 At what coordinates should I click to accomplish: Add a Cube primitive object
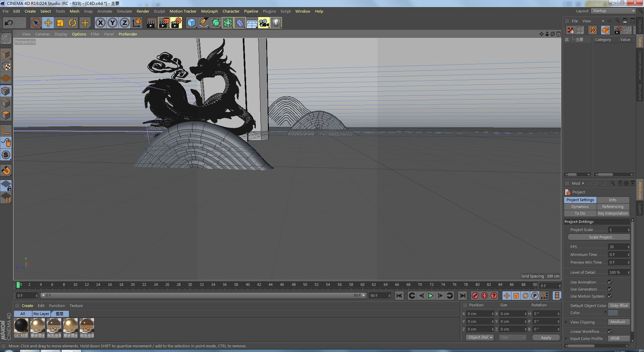point(191,23)
